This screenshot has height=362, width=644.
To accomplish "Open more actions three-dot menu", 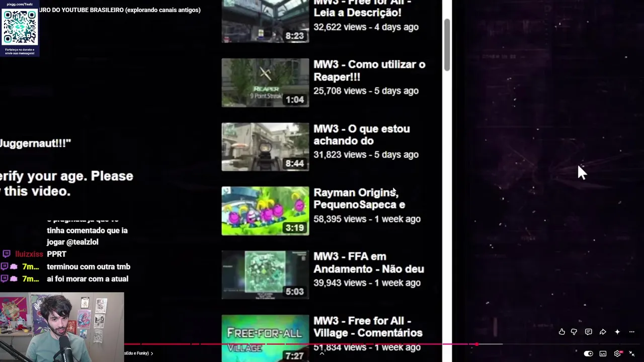I will pyautogui.click(x=632, y=332).
